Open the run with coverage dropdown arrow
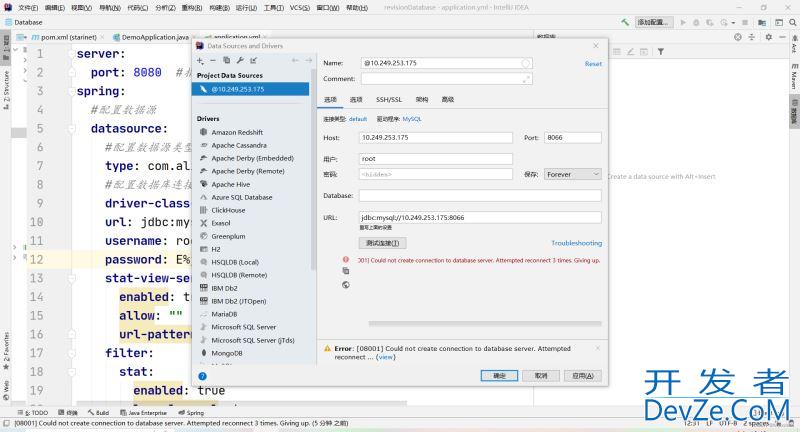Image resolution: width=800 pixels, height=432 pixels. [x=733, y=22]
